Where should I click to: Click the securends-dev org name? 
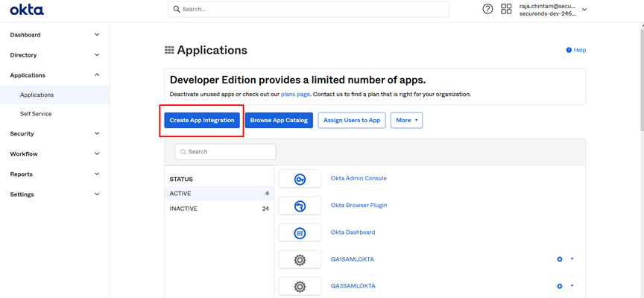point(548,13)
